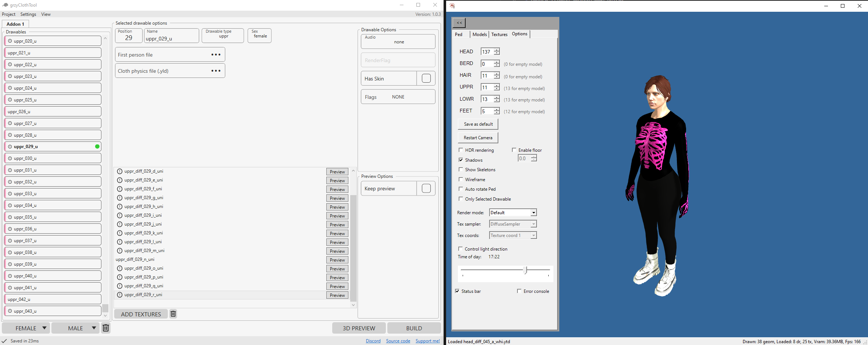Browse First person file with three dots
Screen dimensions: 868x345
[x=216, y=55]
